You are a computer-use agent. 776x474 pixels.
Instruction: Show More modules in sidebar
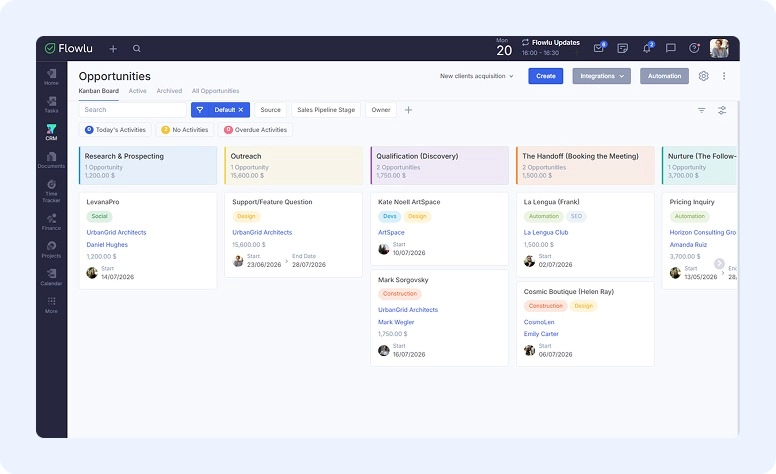point(51,305)
